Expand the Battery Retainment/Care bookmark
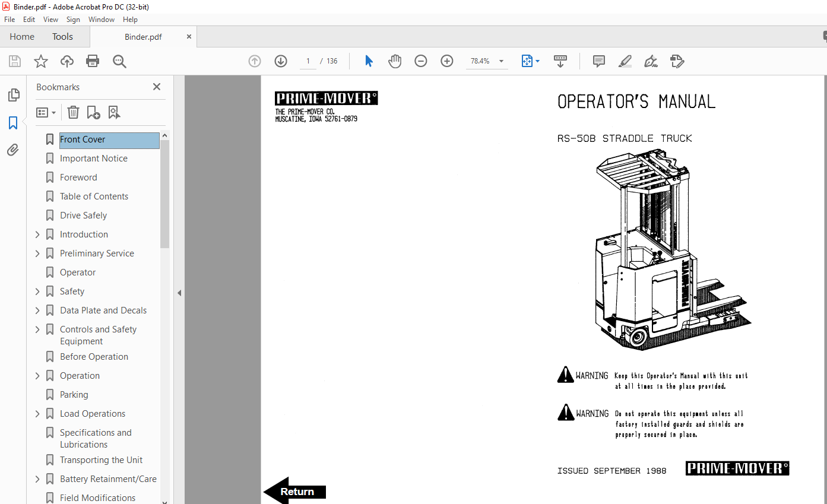This screenshot has width=827, height=504. [x=38, y=479]
